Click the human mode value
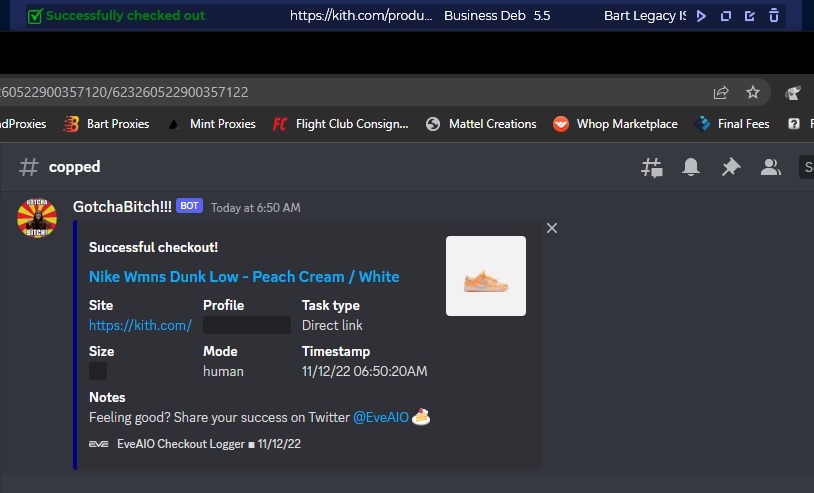The height and width of the screenshot is (493, 814). (x=223, y=372)
